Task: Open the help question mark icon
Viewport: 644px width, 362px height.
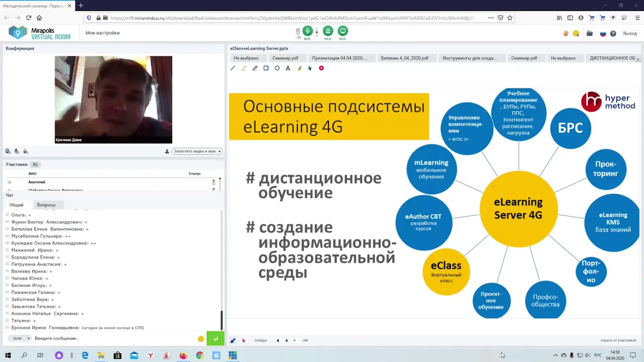Action: [613, 34]
